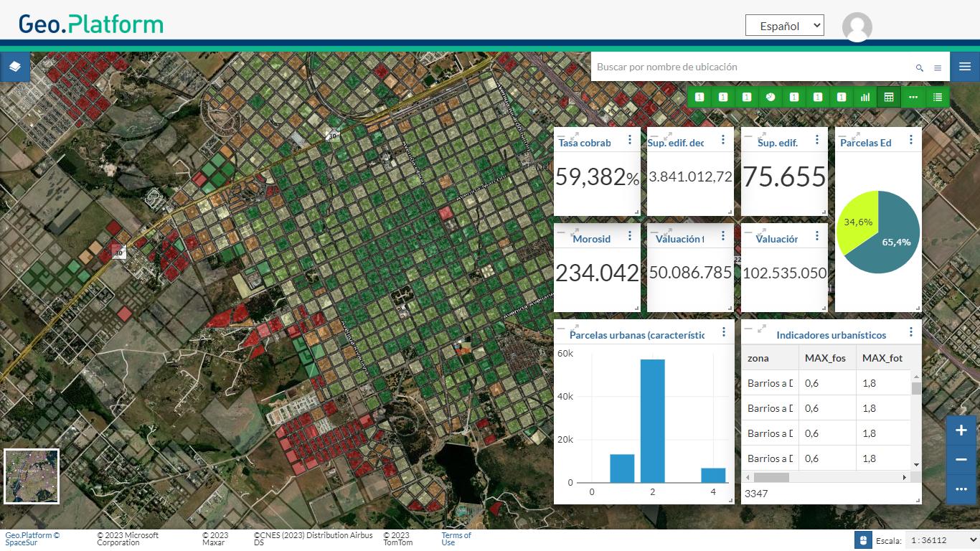
Task: Maximize the Parcelas urbanas chart widget
Action: pos(574,328)
